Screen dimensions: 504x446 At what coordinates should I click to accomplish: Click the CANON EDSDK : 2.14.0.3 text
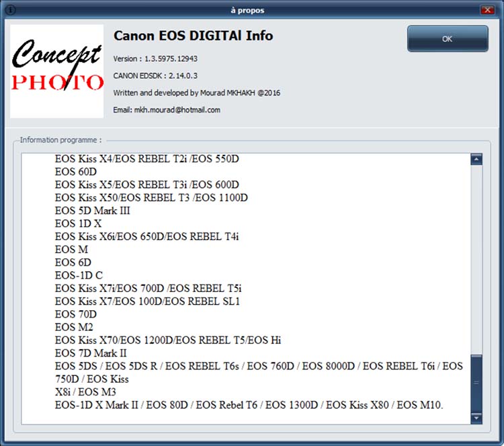pyautogui.click(x=155, y=75)
